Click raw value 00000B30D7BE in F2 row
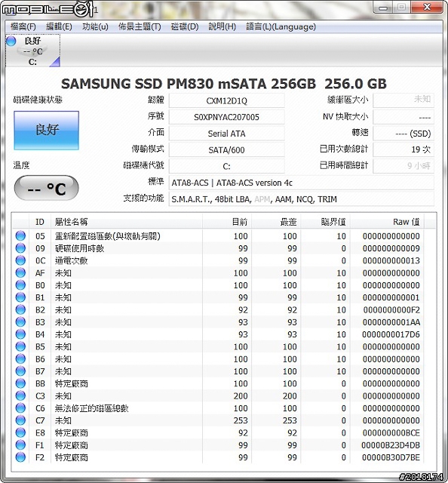This screenshot has width=448, height=483. pyautogui.click(x=391, y=457)
